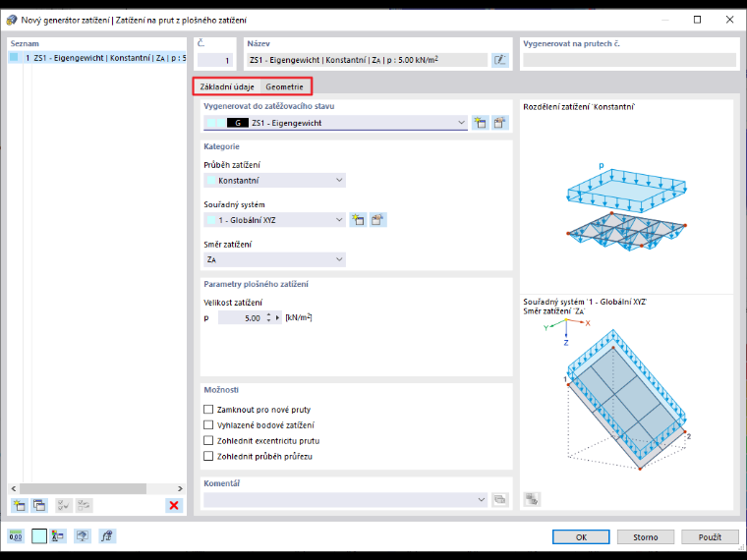This screenshot has width=747, height=560.
Task: Switch to Základní údaje tab
Action: point(227,86)
